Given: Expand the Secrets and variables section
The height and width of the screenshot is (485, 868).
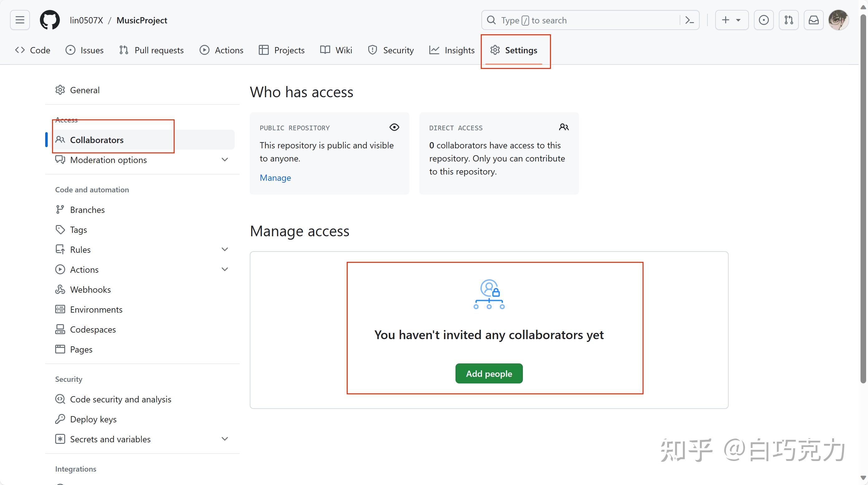Looking at the screenshot, I should click(225, 439).
